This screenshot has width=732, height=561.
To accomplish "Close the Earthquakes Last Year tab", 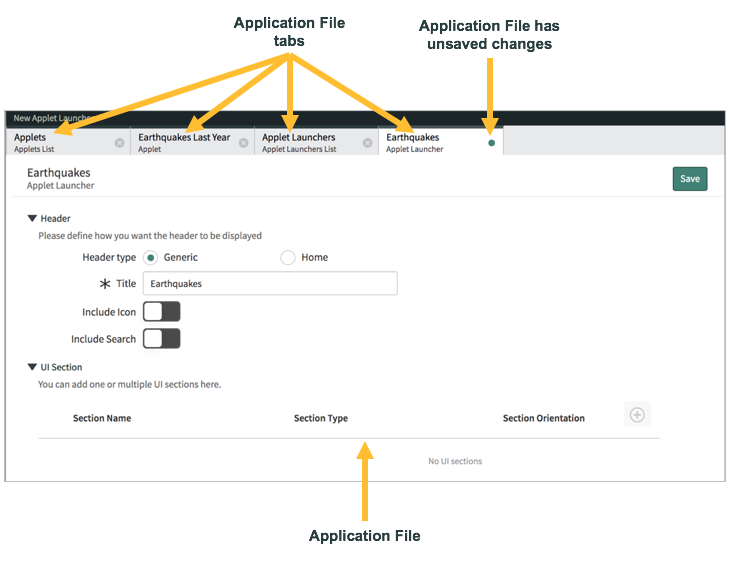I will 243,143.
